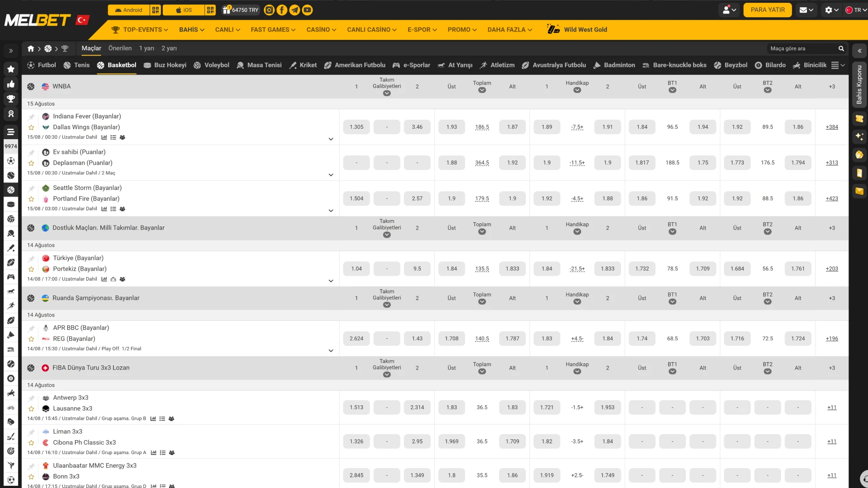This screenshot has width=868, height=488.
Task: Pin the Indiana Fever match
Action: 31,117
